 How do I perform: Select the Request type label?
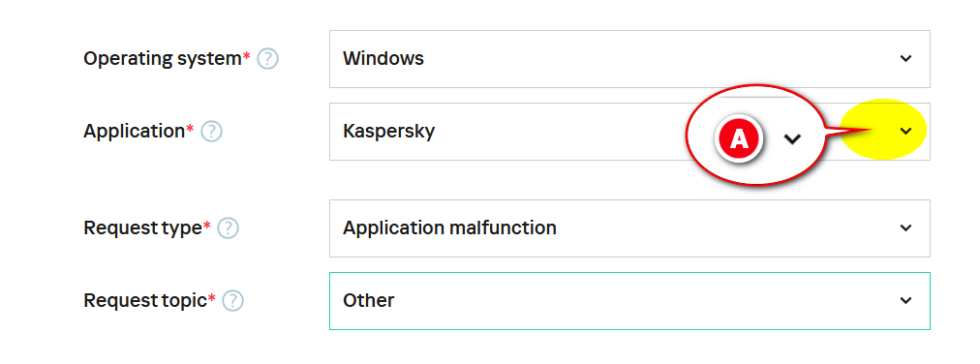[143, 228]
